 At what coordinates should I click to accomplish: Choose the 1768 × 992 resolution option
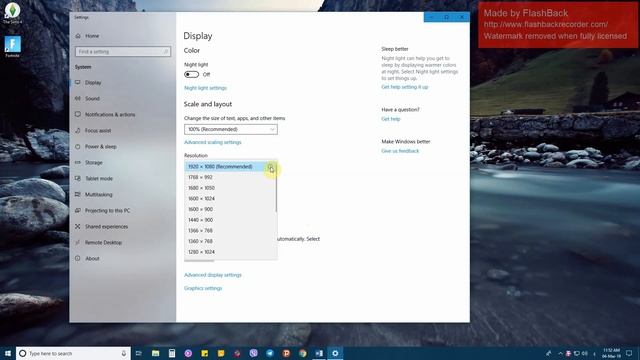click(x=230, y=177)
